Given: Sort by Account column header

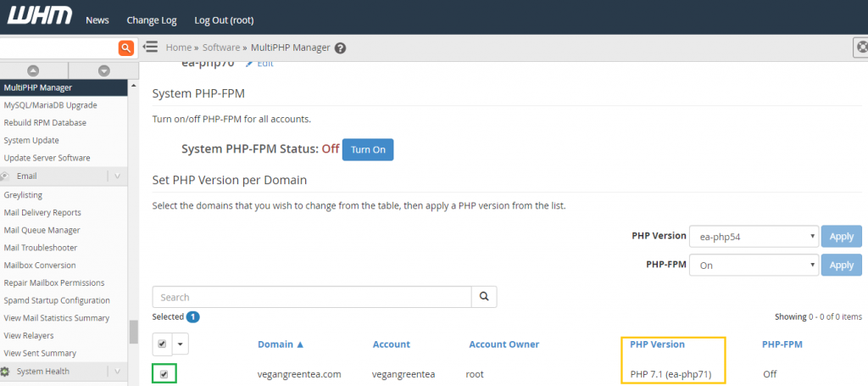Looking at the screenshot, I should pos(392,344).
